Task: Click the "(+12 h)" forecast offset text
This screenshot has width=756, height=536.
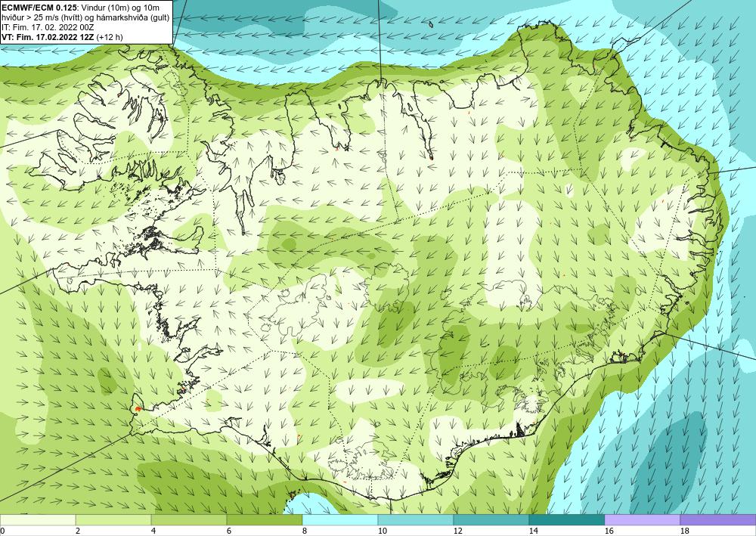Action: pos(110,36)
